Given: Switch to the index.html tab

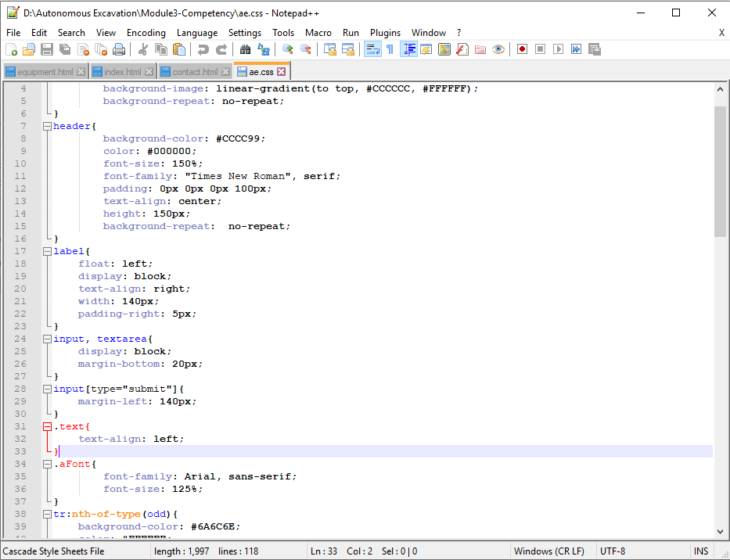Looking at the screenshot, I should pos(121,72).
